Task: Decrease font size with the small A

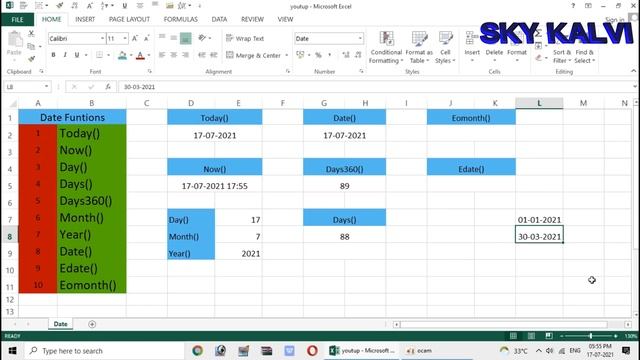Action: tap(147, 38)
